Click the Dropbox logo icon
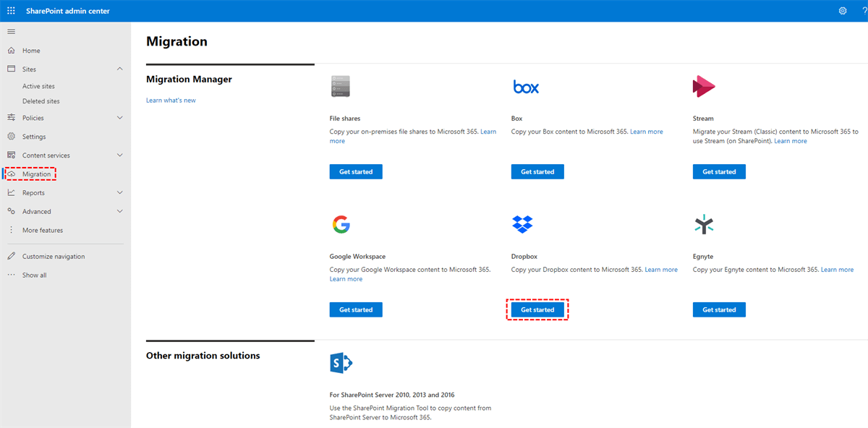 tap(522, 225)
